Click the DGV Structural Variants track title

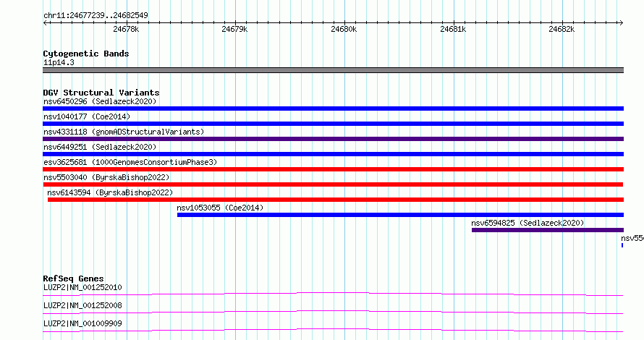tap(101, 93)
